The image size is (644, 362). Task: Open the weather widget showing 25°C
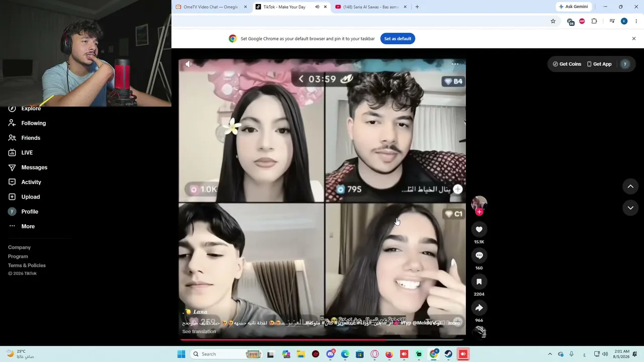tap(20, 354)
